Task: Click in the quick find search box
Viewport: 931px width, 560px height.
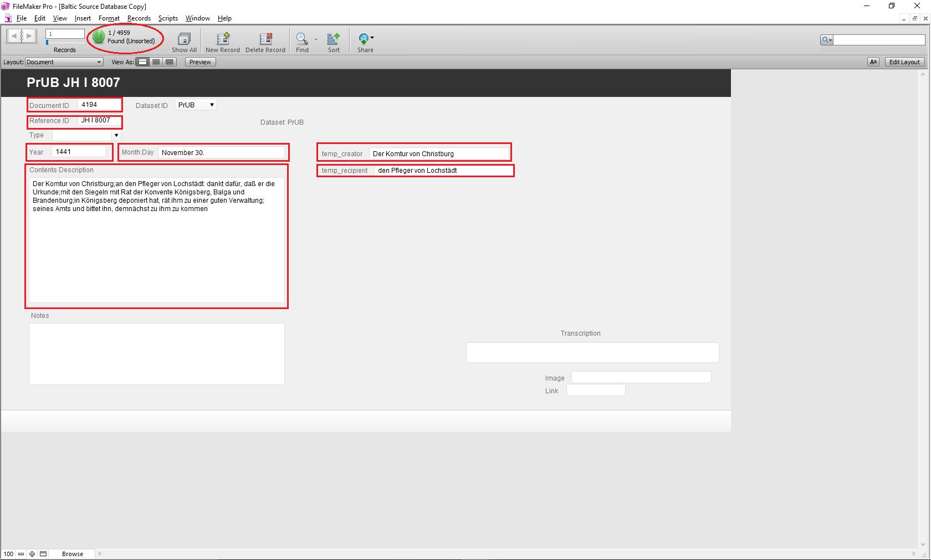Action: [x=879, y=40]
